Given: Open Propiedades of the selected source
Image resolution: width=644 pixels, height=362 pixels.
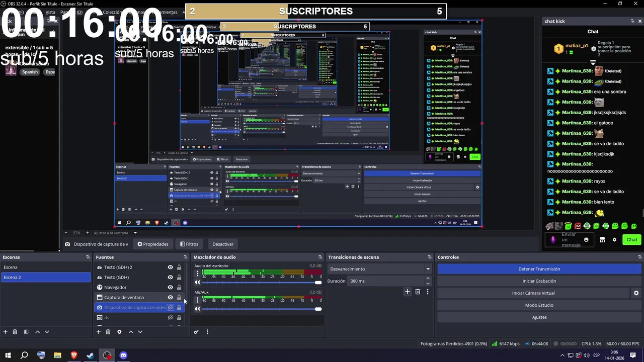Looking at the screenshot, I should tap(153, 244).
